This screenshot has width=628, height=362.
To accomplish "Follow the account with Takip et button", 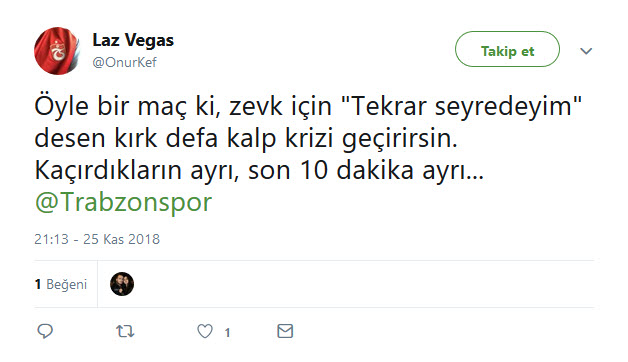I will click(507, 49).
